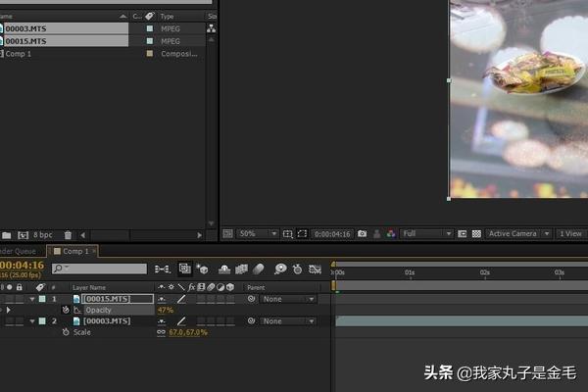Click parent pick whip for 00003.MTS layer
Viewport: 588px width, 392px height.
point(251,321)
